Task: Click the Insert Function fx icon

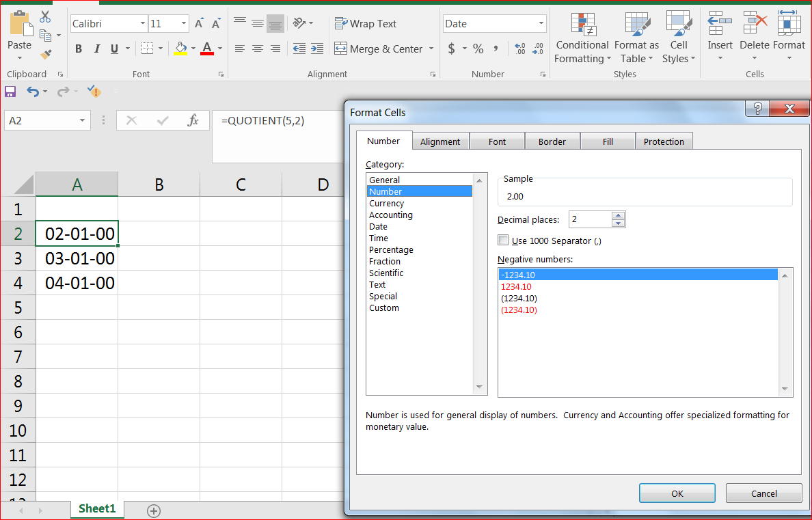Action: (193, 121)
